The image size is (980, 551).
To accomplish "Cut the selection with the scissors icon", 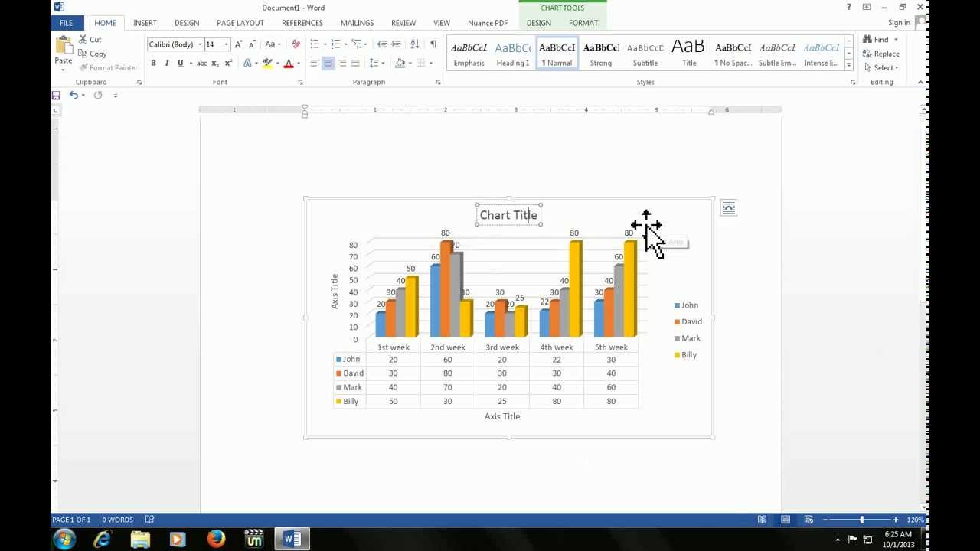I will click(83, 39).
